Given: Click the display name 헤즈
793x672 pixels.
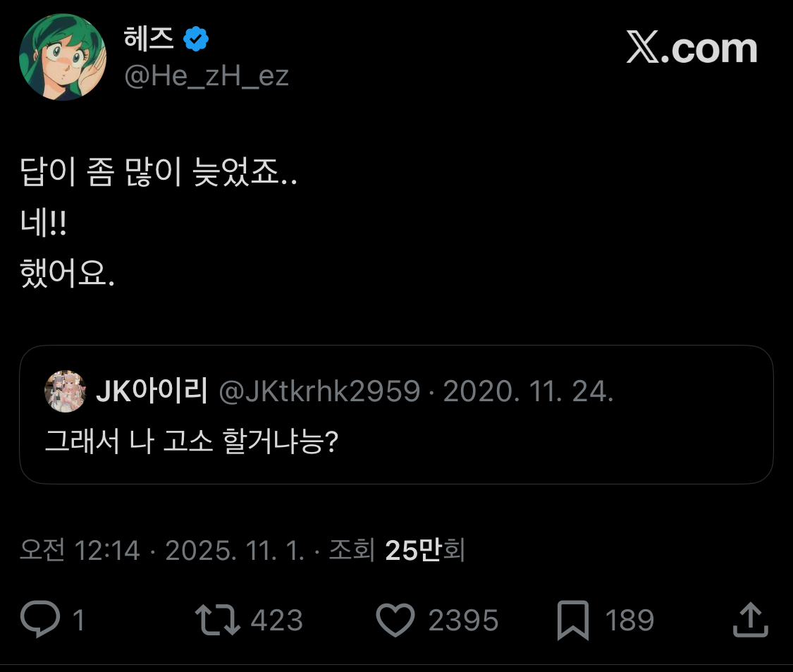Looking at the screenshot, I should click(x=149, y=39).
